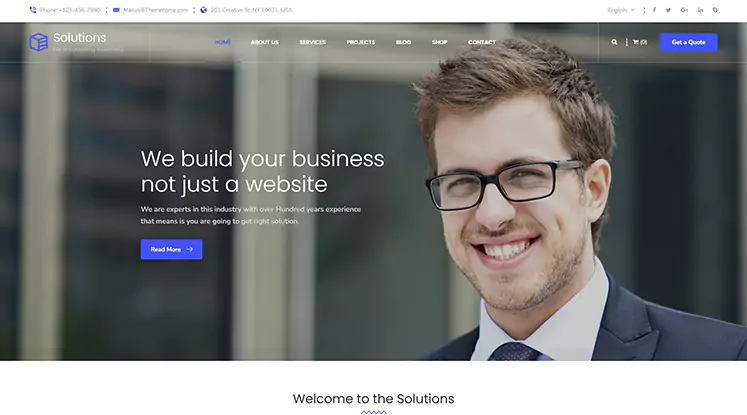Click the Facebook icon in top bar
This screenshot has width=747, height=415.
click(x=654, y=10)
